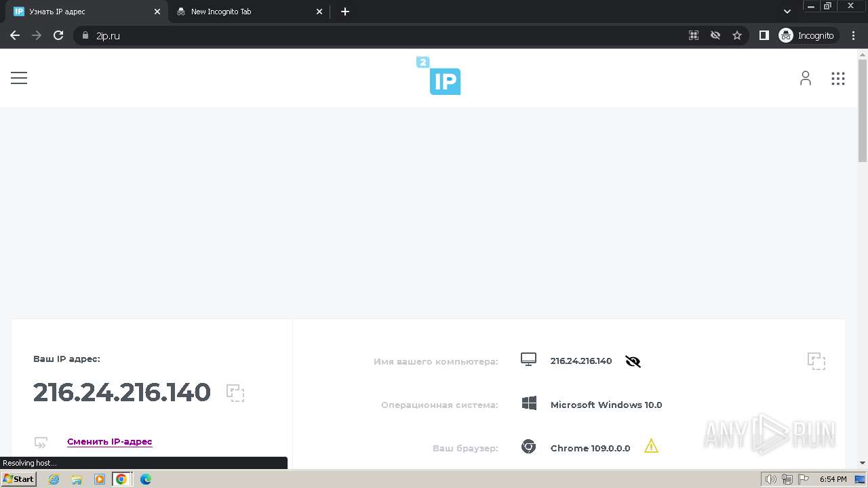Open the apps grid icon
This screenshot has height=488, width=868.
pos(838,79)
